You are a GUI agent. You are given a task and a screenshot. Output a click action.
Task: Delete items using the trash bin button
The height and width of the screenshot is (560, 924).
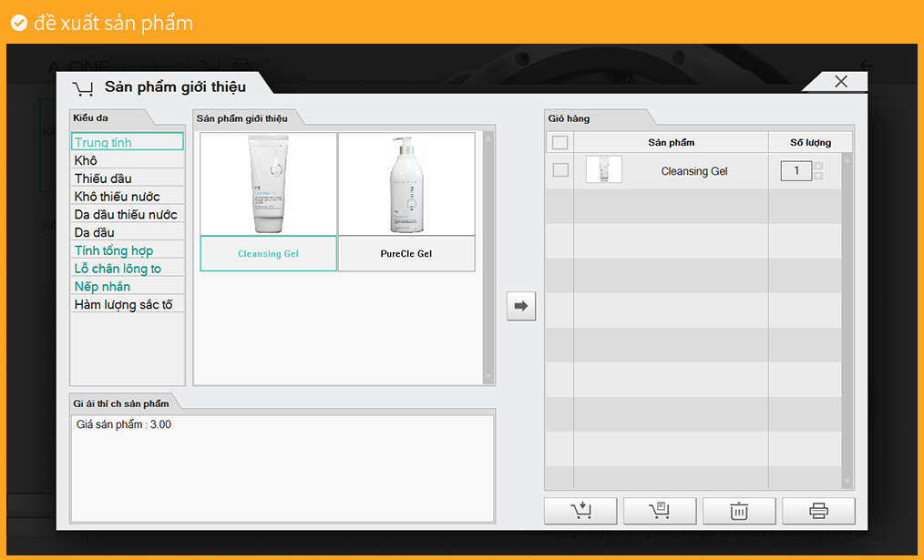pyautogui.click(x=739, y=511)
